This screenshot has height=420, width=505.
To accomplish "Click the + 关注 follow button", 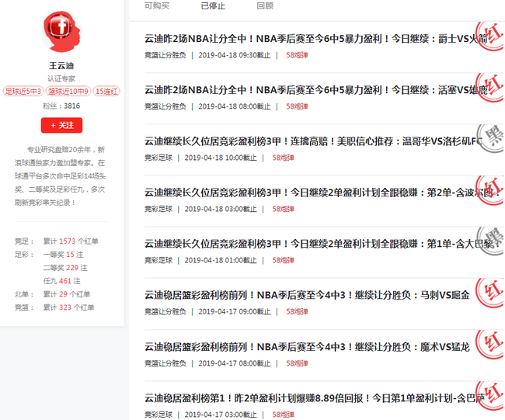I will [x=61, y=125].
